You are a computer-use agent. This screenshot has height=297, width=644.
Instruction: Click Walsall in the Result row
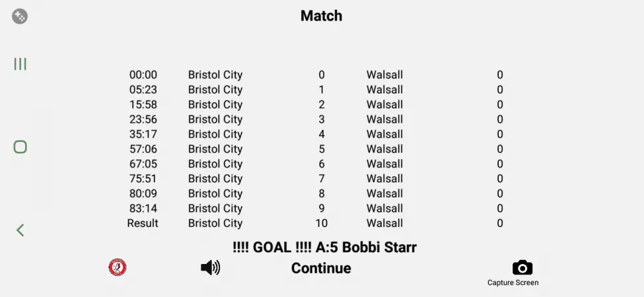pos(384,223)
